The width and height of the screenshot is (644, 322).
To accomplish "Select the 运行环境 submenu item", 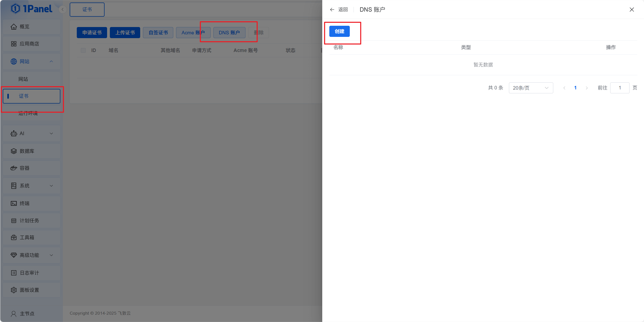I will coord(28,113).
